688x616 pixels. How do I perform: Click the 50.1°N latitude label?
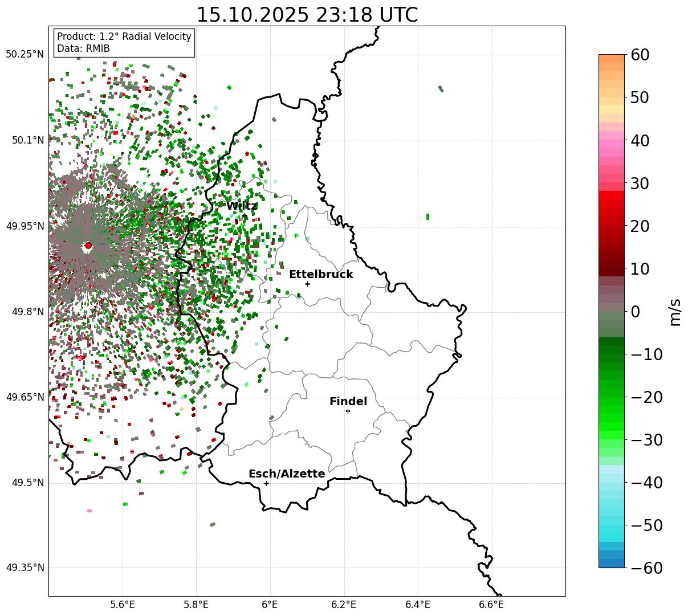[27, 140]
